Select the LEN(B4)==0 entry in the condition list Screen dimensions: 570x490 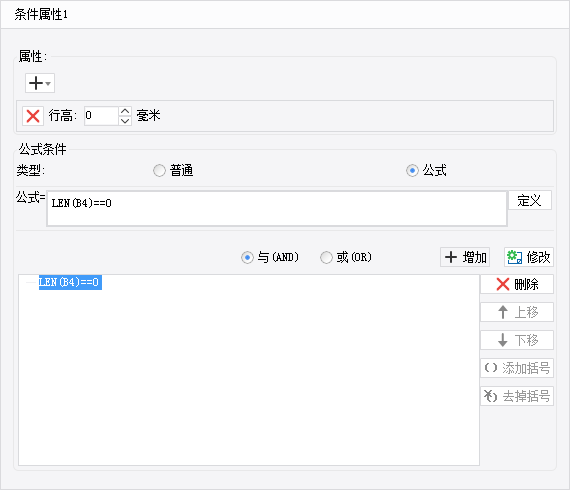tap(70, 282)
